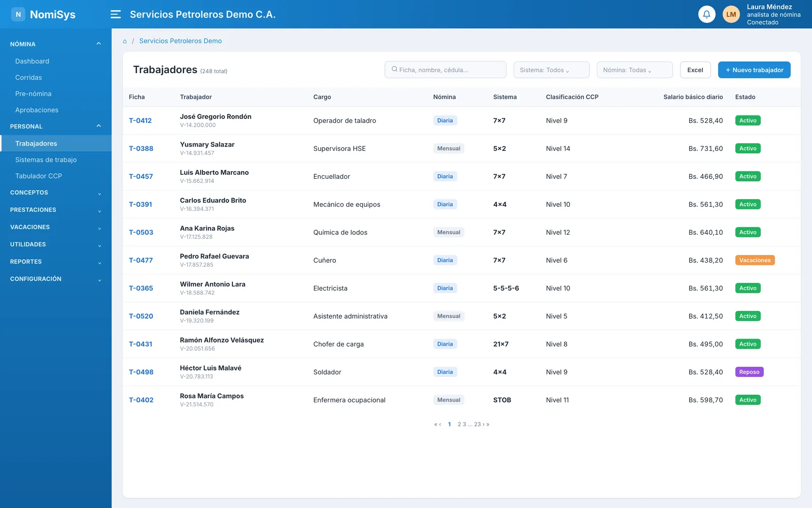The width and height of the screenshot is (812, 508).
Task: Open worker ficha T-0388
Action: point(141,148)
